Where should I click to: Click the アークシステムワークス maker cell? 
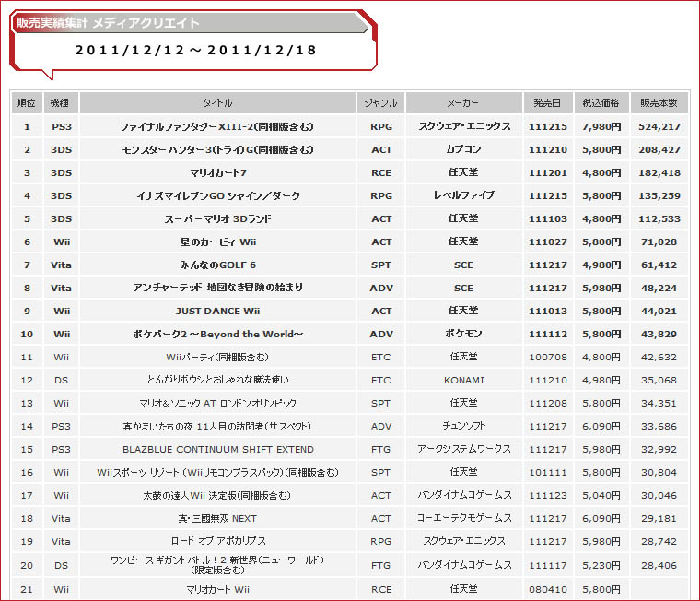coord(463,449)
